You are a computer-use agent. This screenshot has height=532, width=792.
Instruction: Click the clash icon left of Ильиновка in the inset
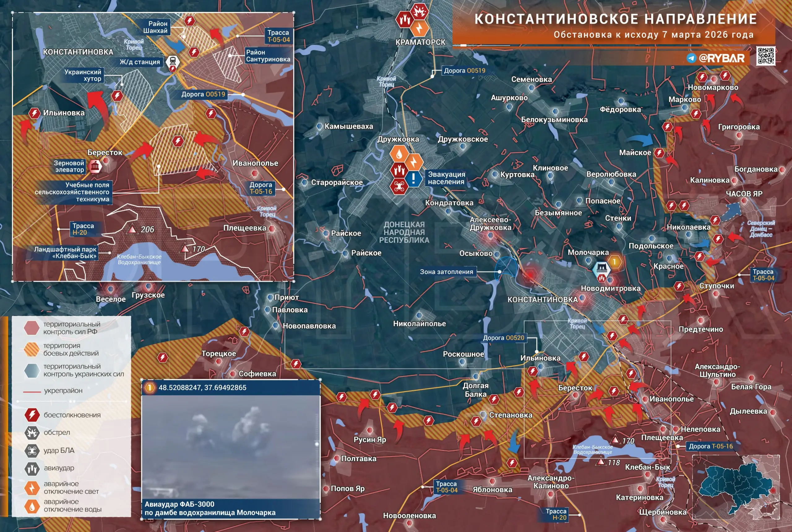(34, 113)
